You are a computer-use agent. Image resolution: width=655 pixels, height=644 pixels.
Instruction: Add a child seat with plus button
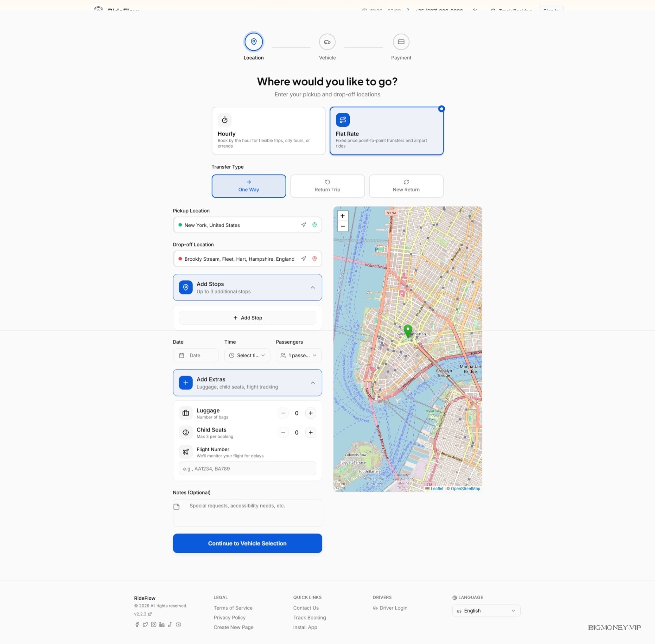(x=311, y=432)
